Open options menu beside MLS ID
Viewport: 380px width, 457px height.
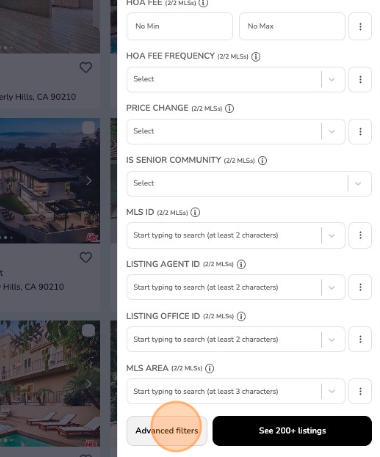(360, 235)
